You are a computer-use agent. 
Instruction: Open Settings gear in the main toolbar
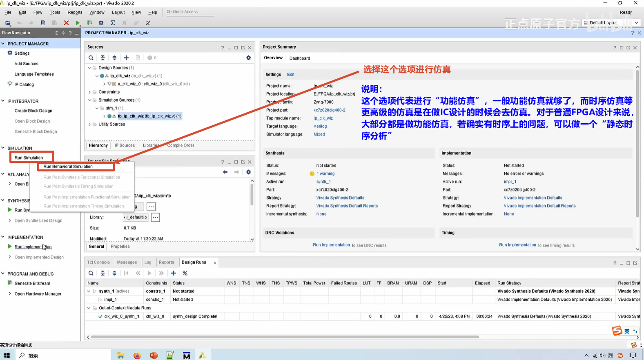pos(101,23)
